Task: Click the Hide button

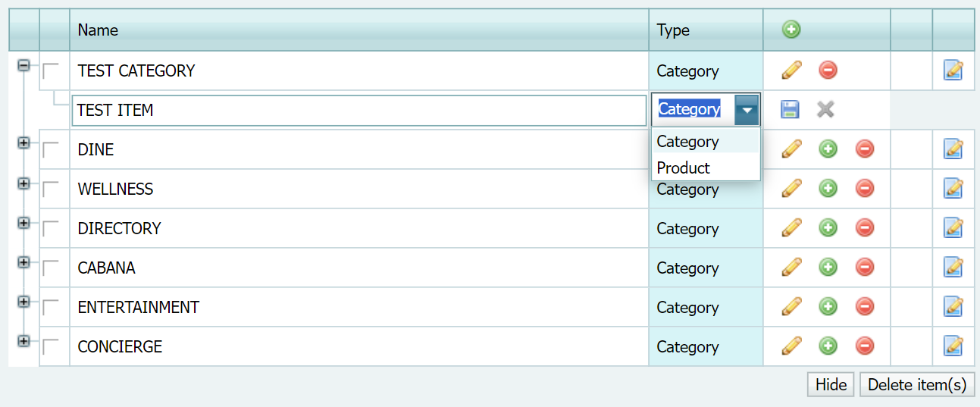Action: pyautogui.click(x=831, y=385)
